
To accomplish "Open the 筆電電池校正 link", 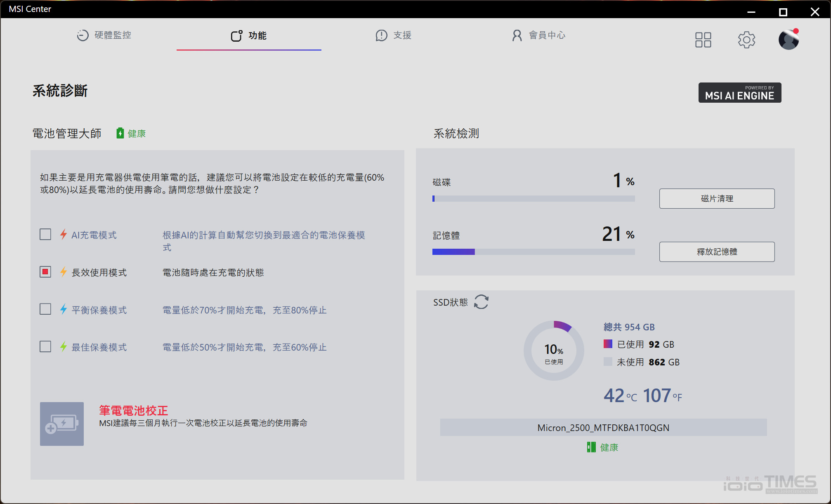I will [133, 410].
